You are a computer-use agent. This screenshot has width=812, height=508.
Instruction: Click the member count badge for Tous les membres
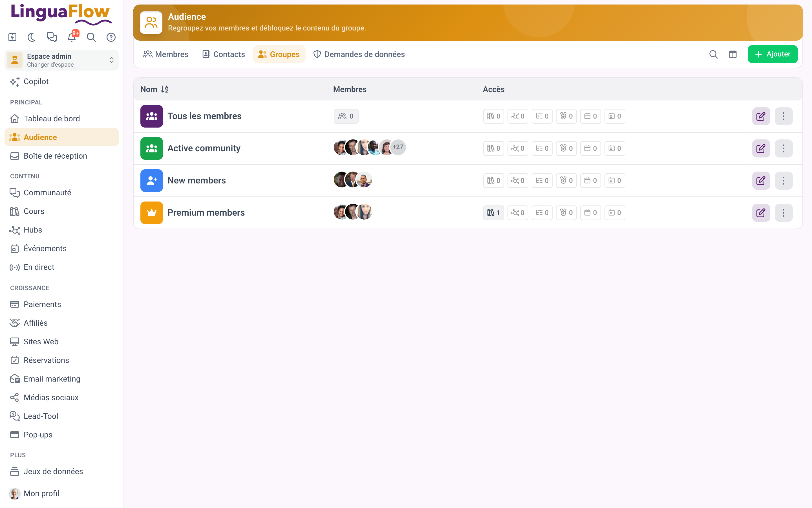[346, 116]
